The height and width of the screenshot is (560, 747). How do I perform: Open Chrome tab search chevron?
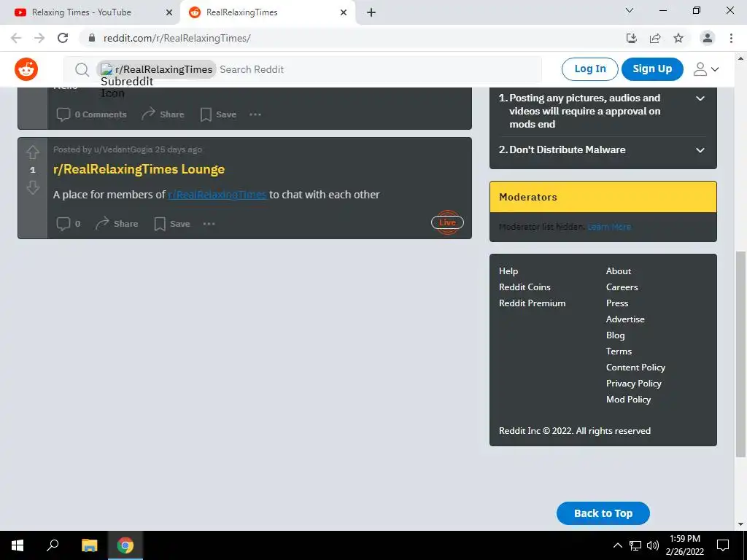(630, 10)
